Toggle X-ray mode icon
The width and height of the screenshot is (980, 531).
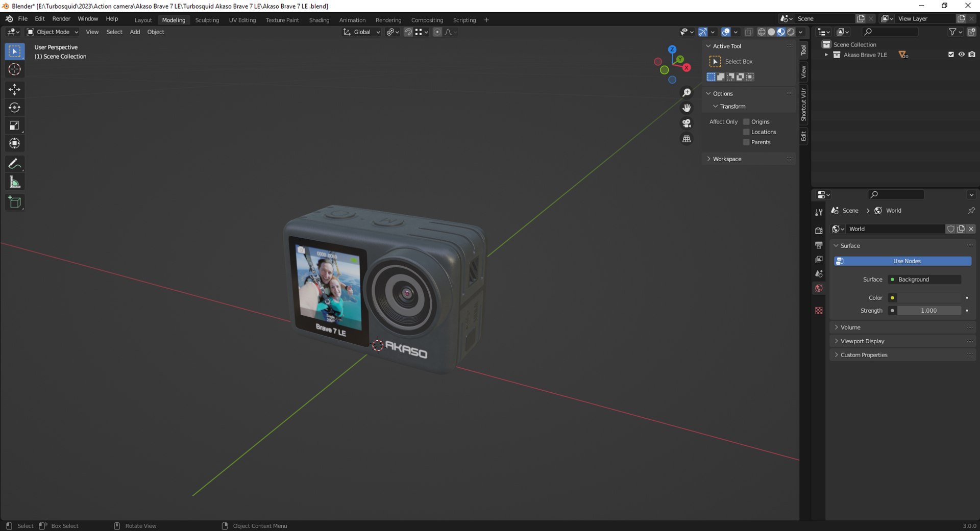pos(748,32)
